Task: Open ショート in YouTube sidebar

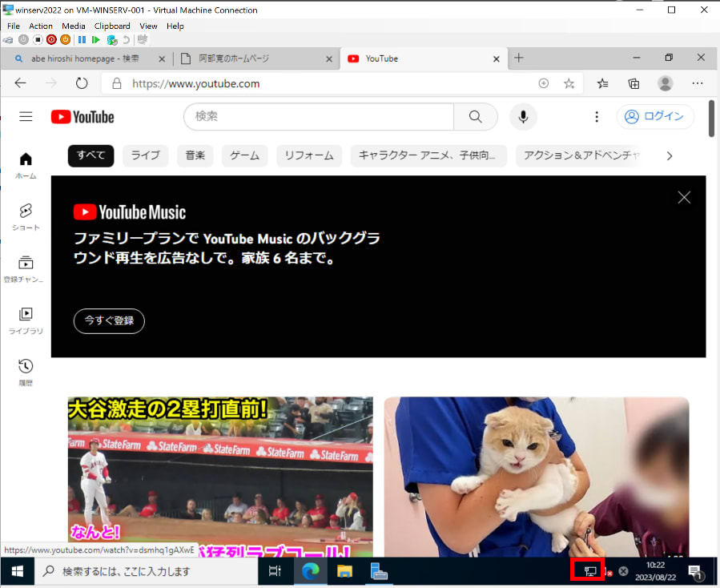Action: [x=26, y=217]
